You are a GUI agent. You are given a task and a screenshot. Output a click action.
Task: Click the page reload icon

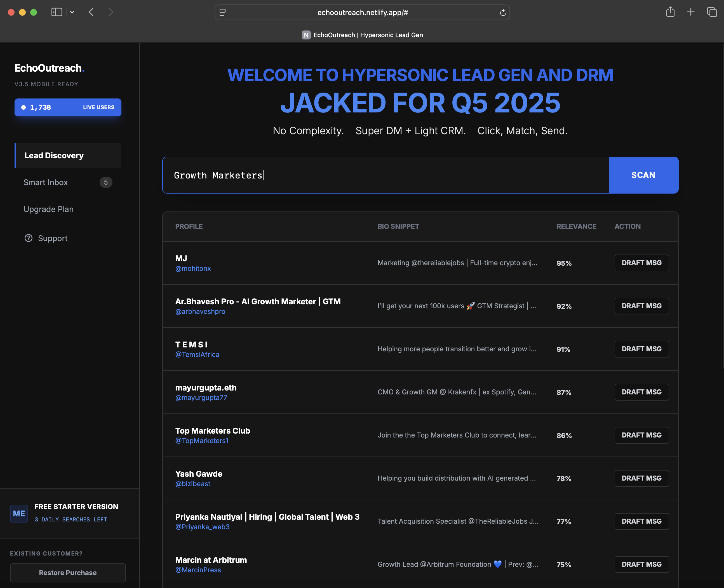(x=503, y=13)
